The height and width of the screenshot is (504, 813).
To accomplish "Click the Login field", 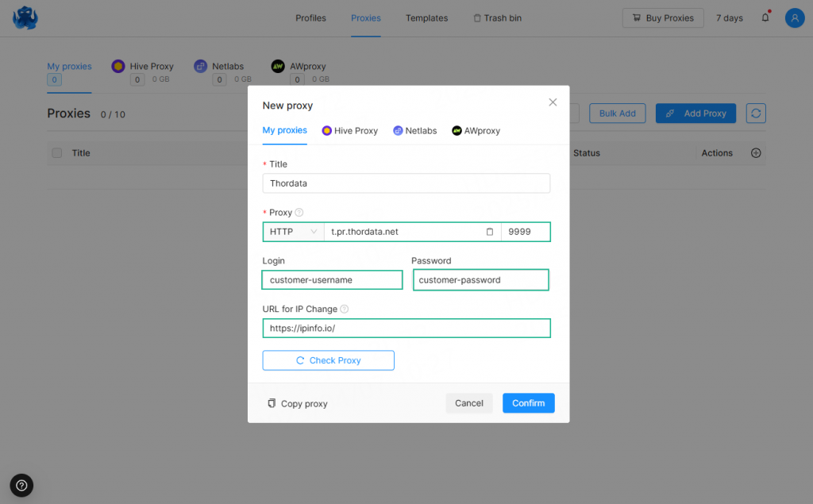I will click(333, 280).
